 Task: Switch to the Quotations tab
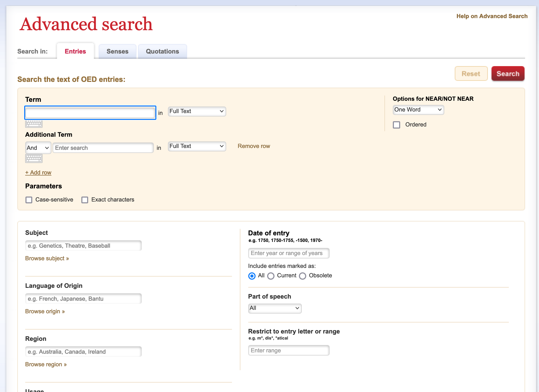162,51
